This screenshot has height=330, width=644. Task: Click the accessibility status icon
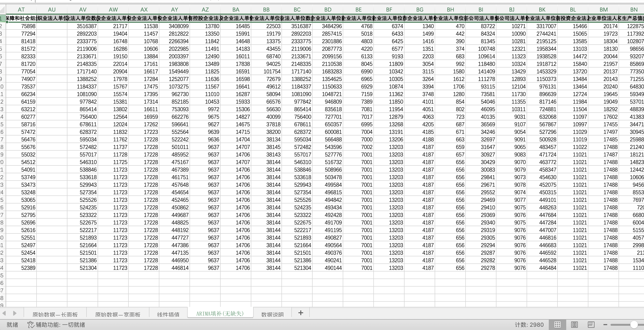coord(30,325)
